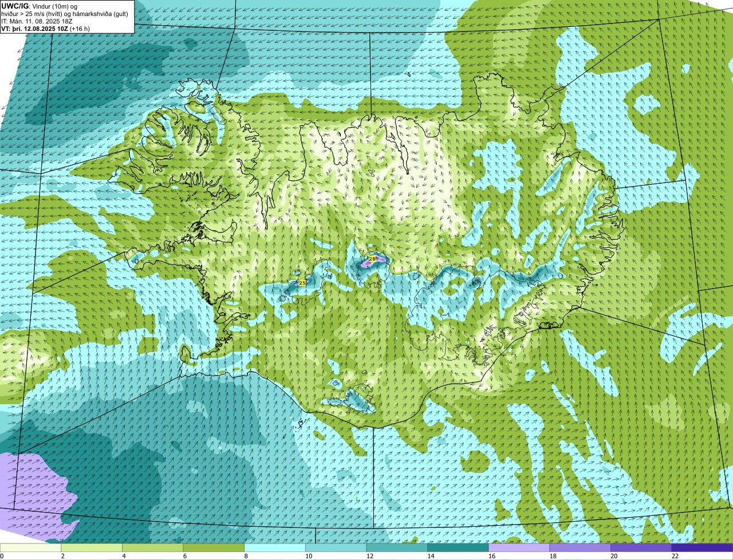Click the legend scale number 4
This screenshot has height=560, width=733.
[x=124, y=556]
